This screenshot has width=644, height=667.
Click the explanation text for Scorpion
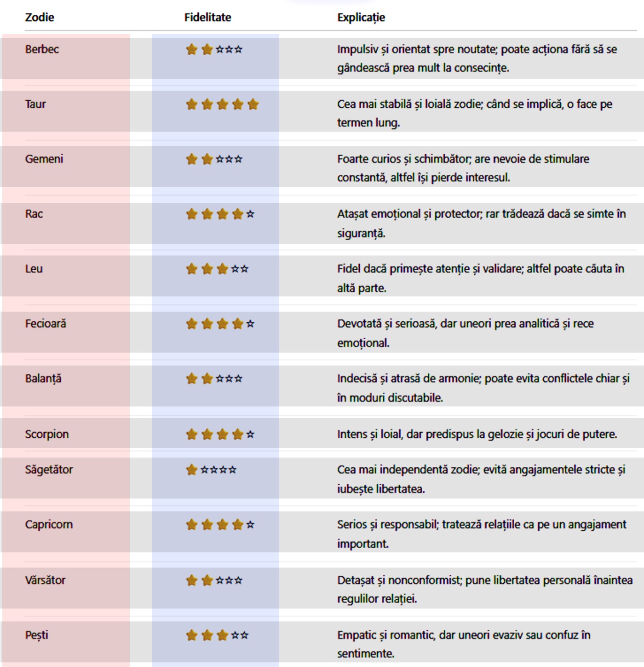point(477,434)
